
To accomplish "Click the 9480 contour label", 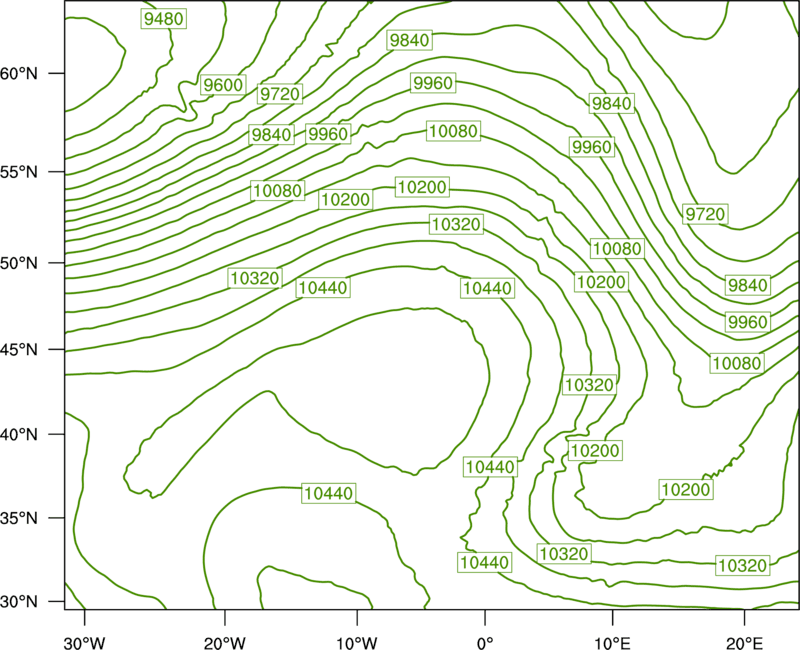I will coord(163,19).
